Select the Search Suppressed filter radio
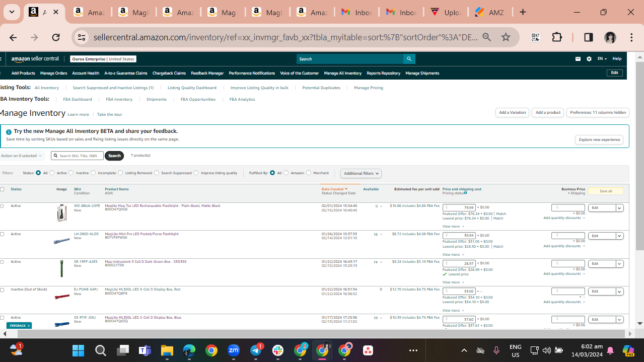The height and width of the screenshot is (362, 644). pyautogui.click(x=157, y=173)
